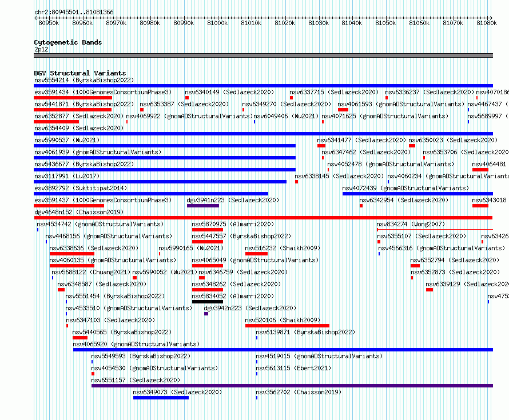Click the nsv5990052 (Wu2021) label
The height and width of the screenshot is (420, 509).
click(x=165, y=272)
